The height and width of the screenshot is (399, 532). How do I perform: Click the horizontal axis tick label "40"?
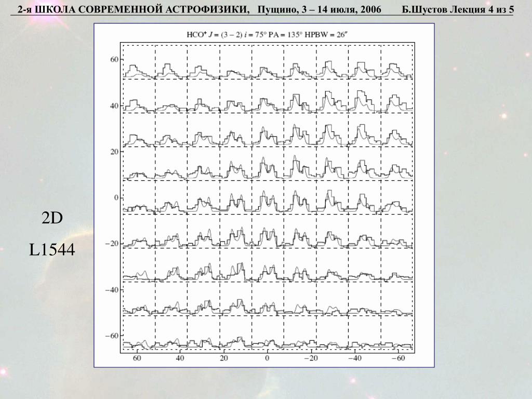[180, 358]
